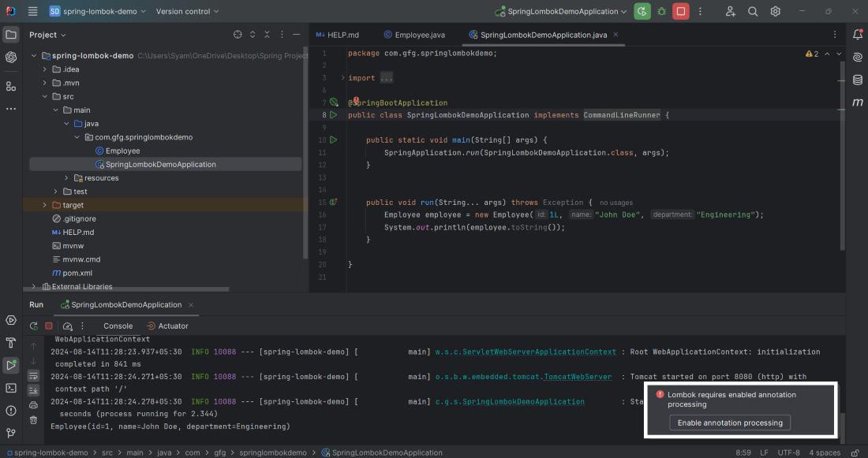868x458 pixels.
Task: Toggle soft-wrap in the Run console
Action: click(x=33, y=376)
